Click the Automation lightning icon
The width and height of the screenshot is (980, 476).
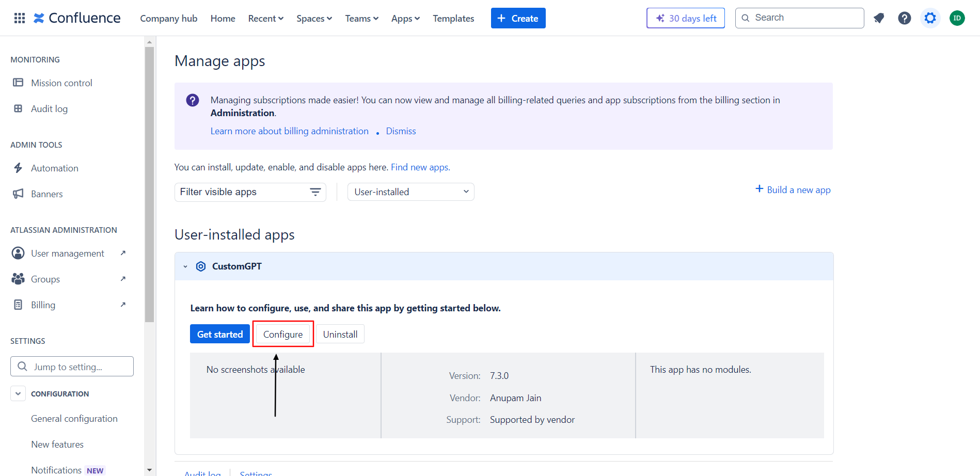[18, 168]
